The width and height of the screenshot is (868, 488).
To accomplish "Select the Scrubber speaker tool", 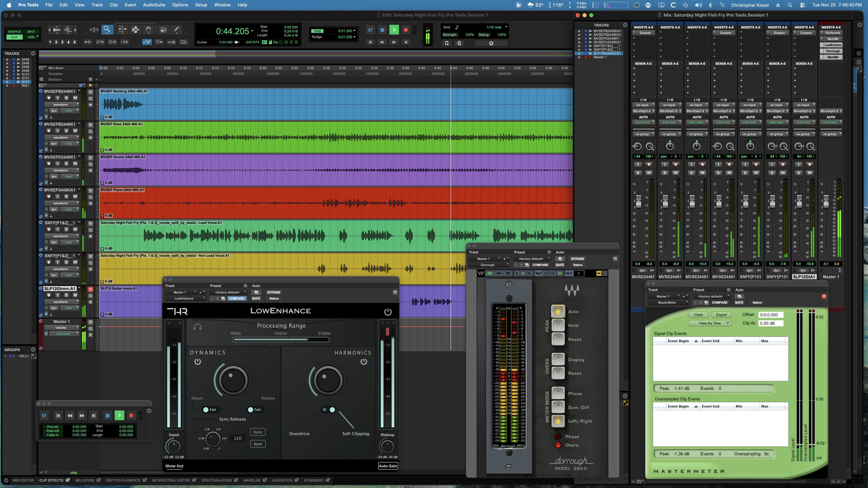I will [x=163, y=30].
